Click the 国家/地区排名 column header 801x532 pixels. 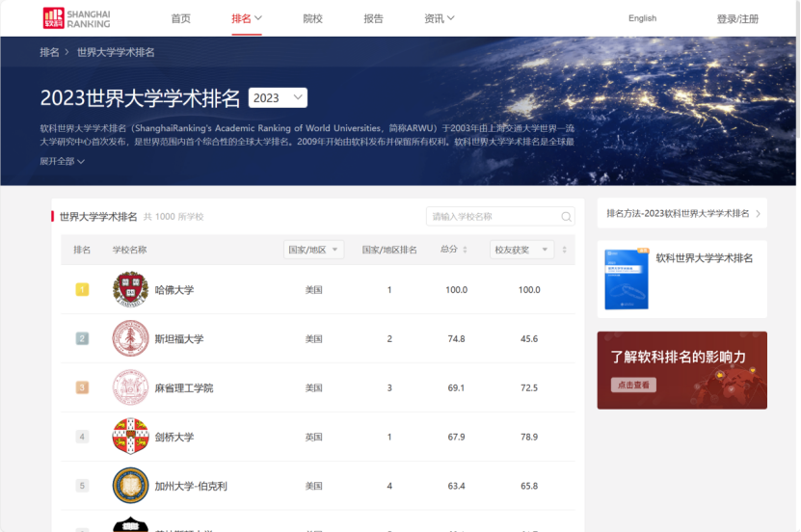coord(389,250)
